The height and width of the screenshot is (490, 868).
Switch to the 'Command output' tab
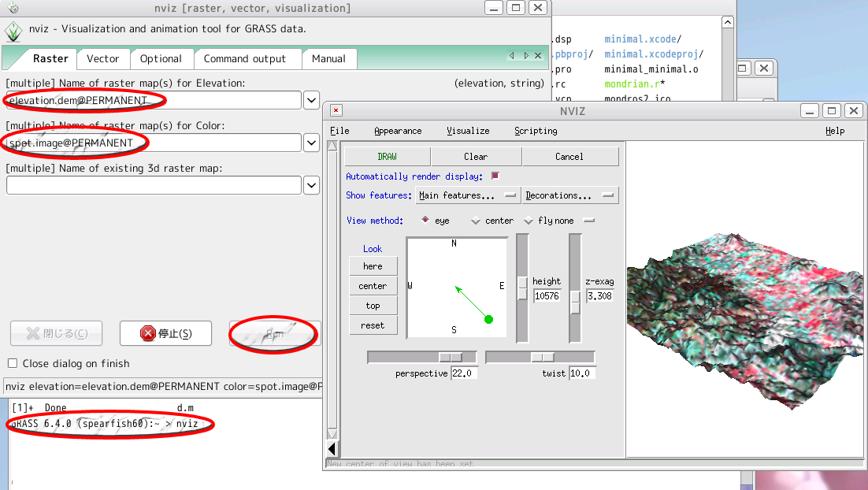tap(245, 59)
